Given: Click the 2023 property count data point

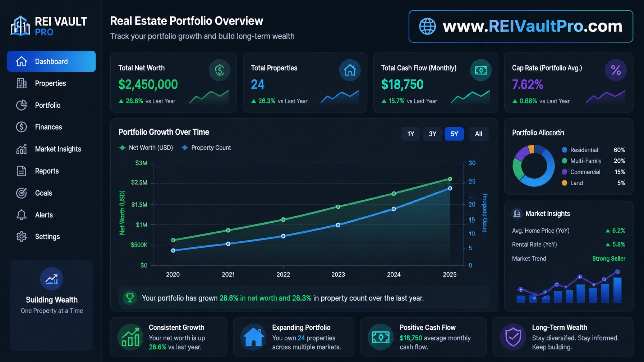Looking at the screenshot, I should 338,225.
